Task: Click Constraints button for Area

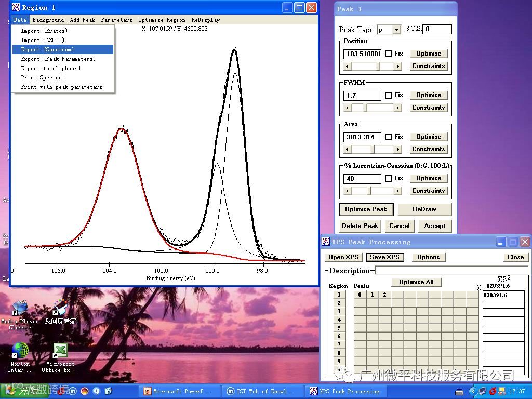Action: coord(429,149)
